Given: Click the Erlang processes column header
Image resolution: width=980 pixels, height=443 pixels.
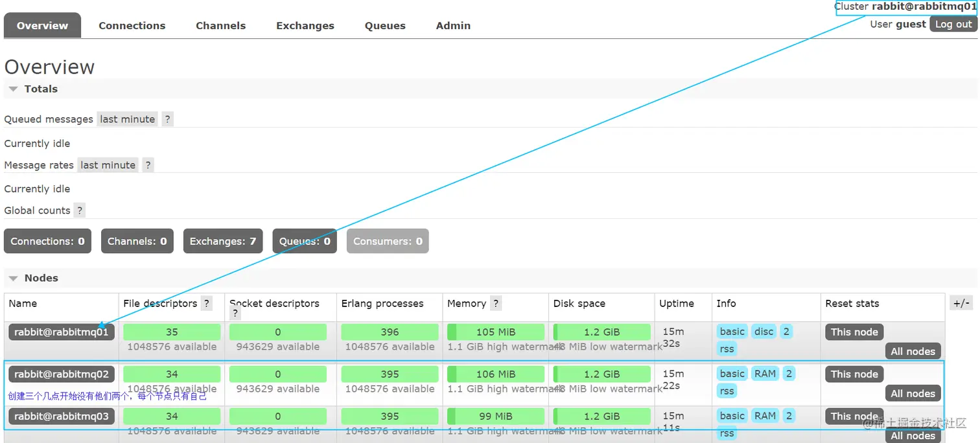Looking at the screenshot, I should 382,303.
